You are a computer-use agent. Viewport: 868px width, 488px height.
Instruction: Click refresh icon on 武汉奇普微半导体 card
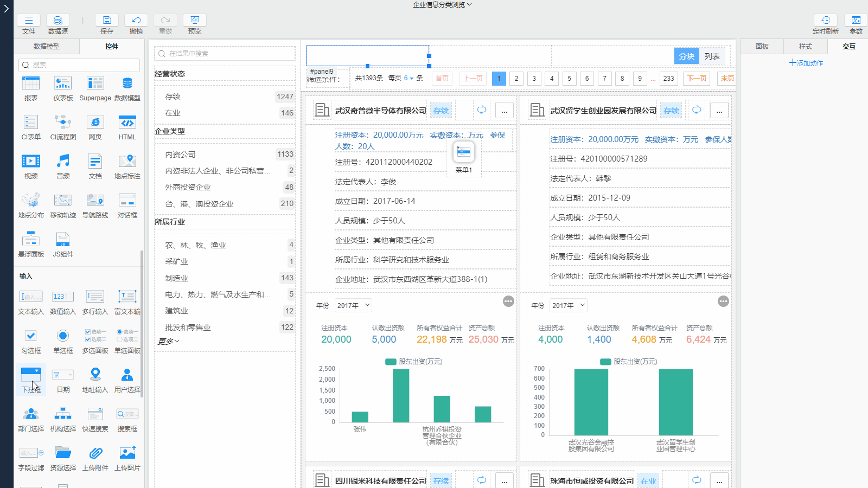point(481,110)
